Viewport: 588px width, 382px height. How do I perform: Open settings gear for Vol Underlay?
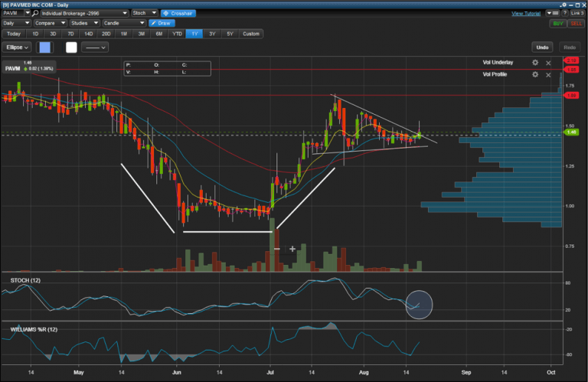pos(535,63)
